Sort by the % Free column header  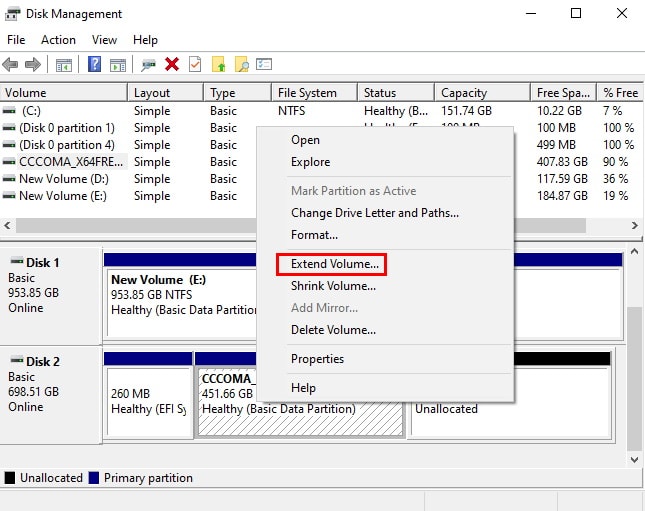coord(620,93)
